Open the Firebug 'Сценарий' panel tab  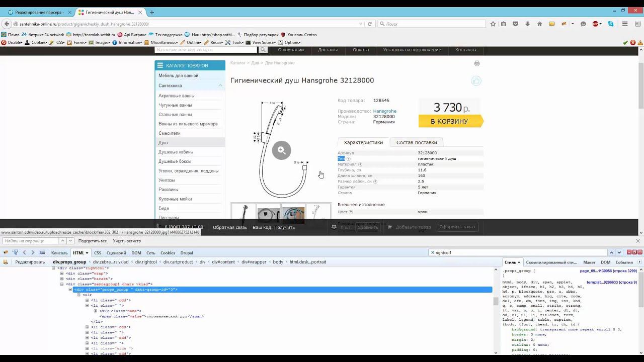point(116,253)
